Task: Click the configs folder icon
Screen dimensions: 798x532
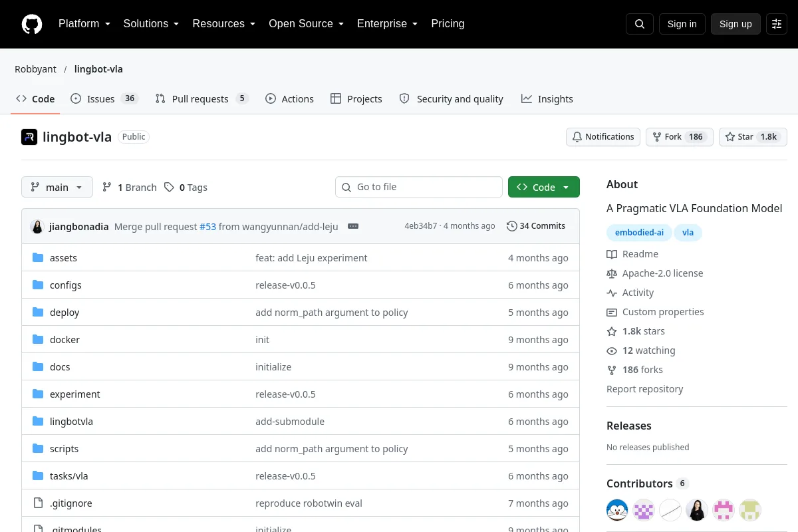Action: 38,285
